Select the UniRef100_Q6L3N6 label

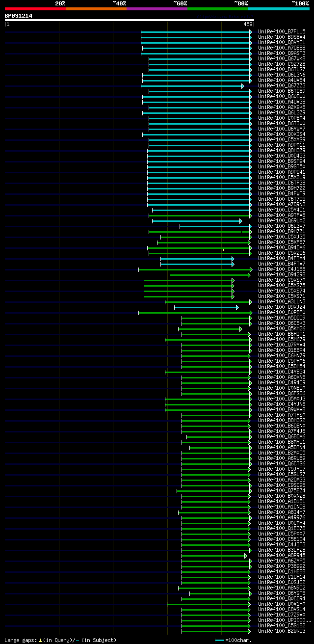tap(282, 75)
